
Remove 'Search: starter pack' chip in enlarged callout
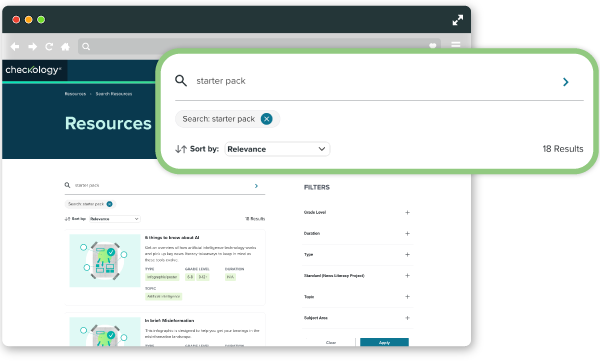tap(267, 119)
